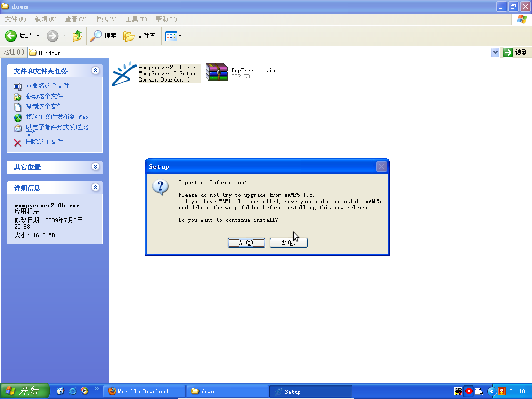Go up one folder level
This screenshot has width=532, height=399.
coord(77,36)
